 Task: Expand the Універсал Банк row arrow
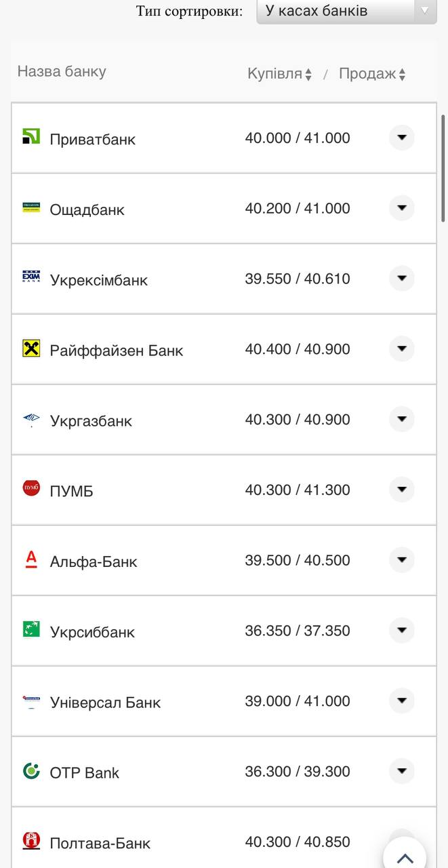click(x=401, y=701)
